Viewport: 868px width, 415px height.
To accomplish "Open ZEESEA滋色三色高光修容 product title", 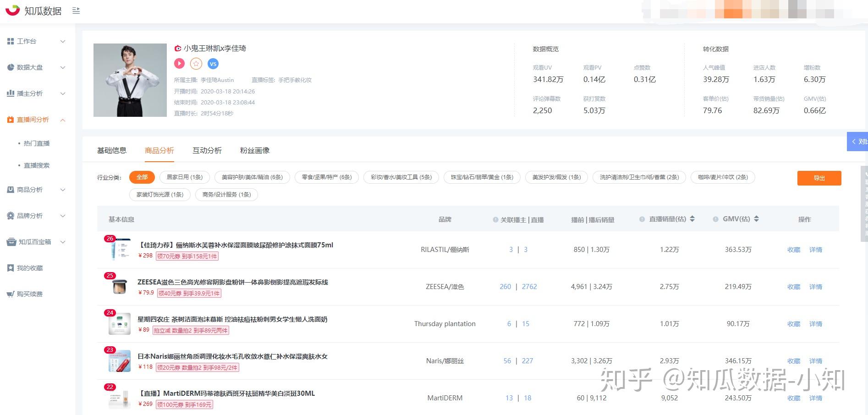I will click(x=233, y=282).
